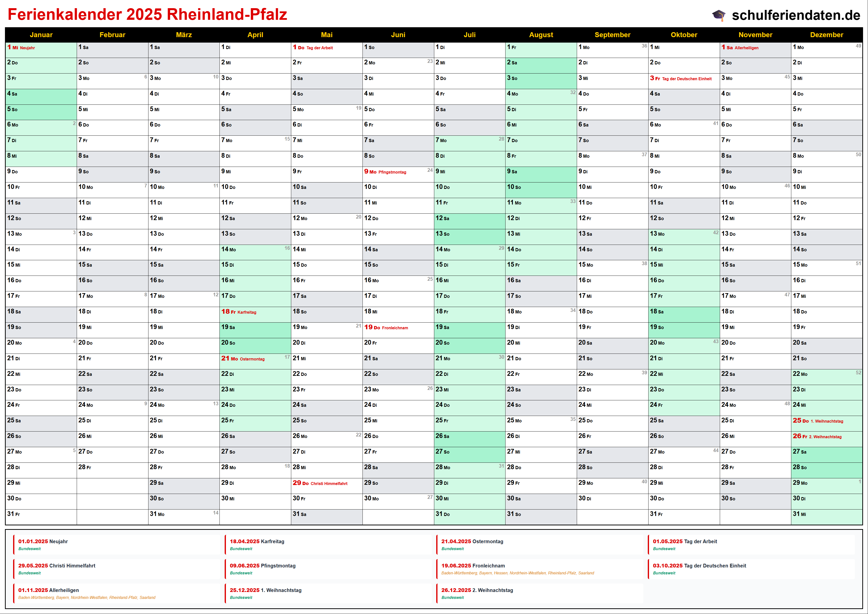Select the Januar month header
This screenshot has width=868, height=614.
click(x=41, y=35)
